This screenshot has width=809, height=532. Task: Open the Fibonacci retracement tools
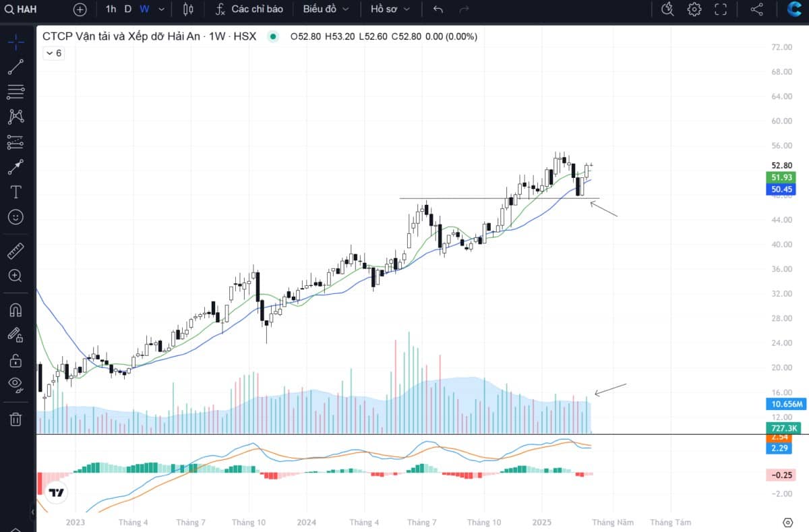tap(16, 92)
